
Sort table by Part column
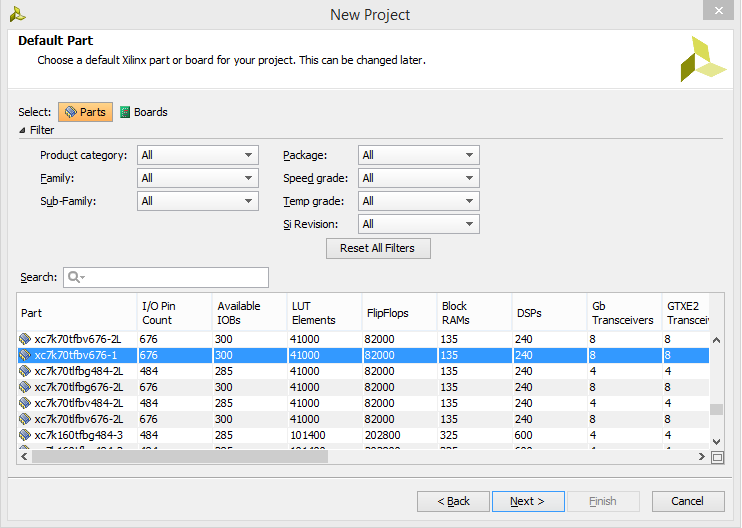pos(77,313)
